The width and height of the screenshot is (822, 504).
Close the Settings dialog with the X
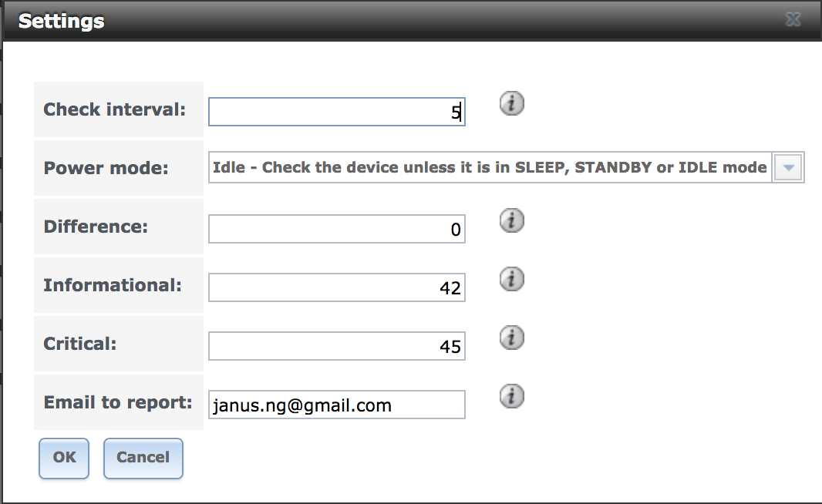793,20
